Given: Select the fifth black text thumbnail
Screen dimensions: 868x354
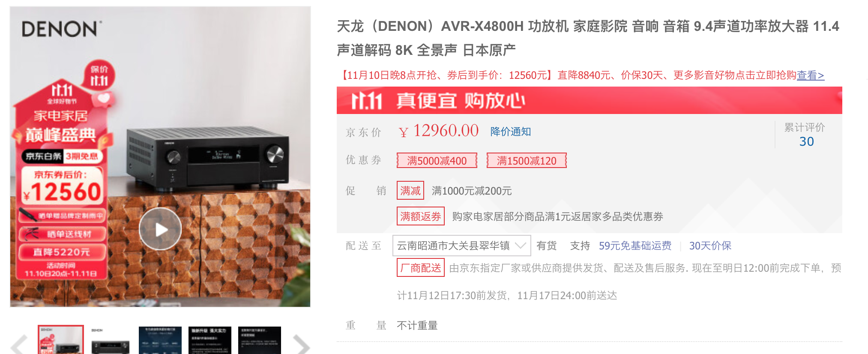Looking at the screenshot, I should (x=260, y=340).
